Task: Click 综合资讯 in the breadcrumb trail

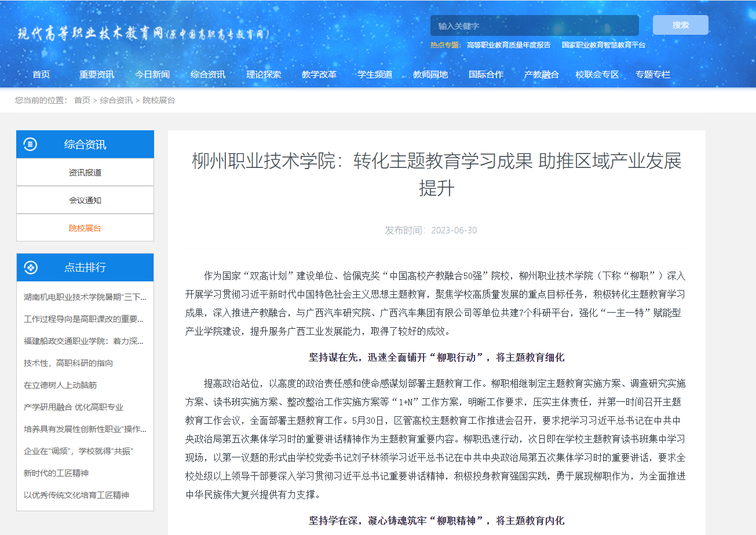Action: [116, 100]
